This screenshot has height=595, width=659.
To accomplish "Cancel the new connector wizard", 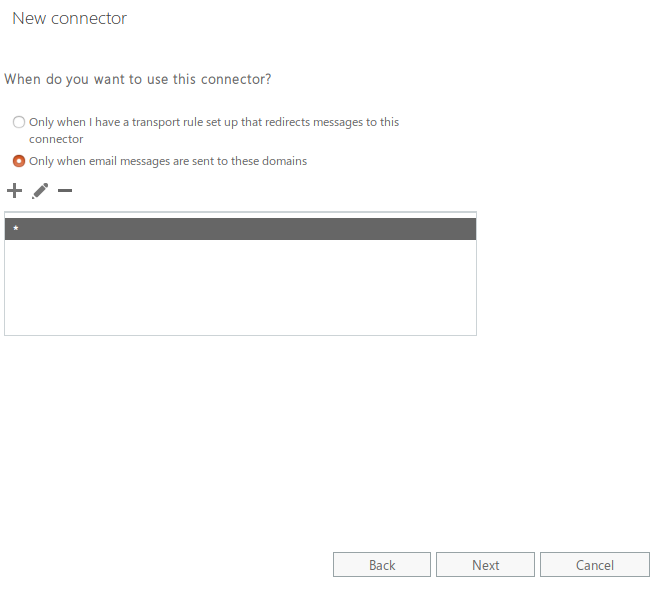I will point(595,565).
